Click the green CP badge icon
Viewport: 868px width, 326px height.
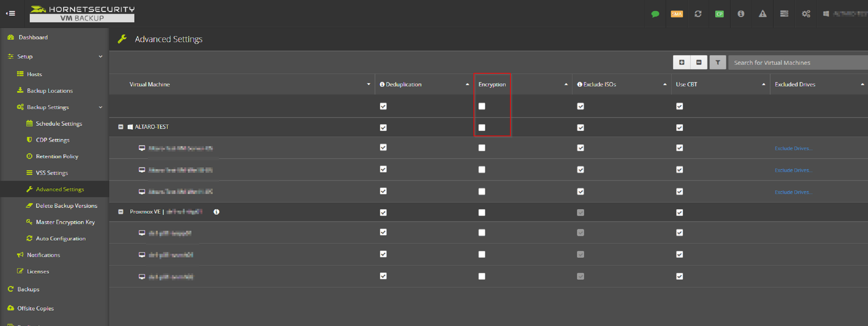point(719,14)
